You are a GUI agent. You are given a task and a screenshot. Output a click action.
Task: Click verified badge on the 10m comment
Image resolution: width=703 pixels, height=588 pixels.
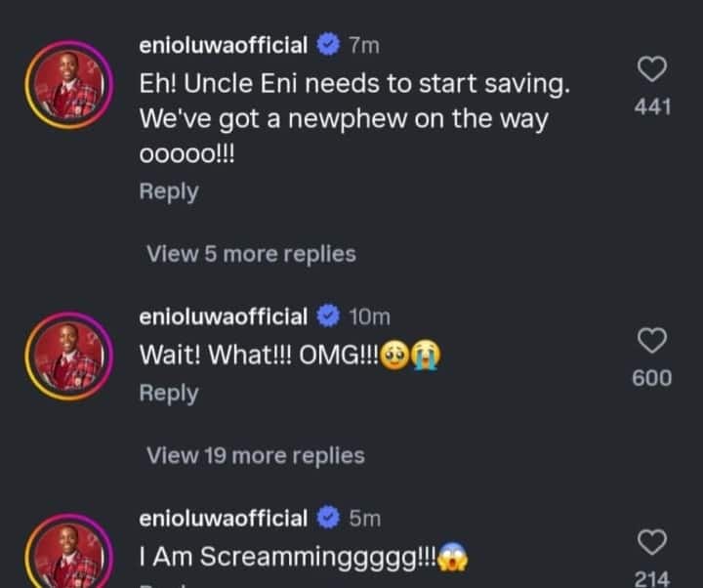tap(328, 316)
